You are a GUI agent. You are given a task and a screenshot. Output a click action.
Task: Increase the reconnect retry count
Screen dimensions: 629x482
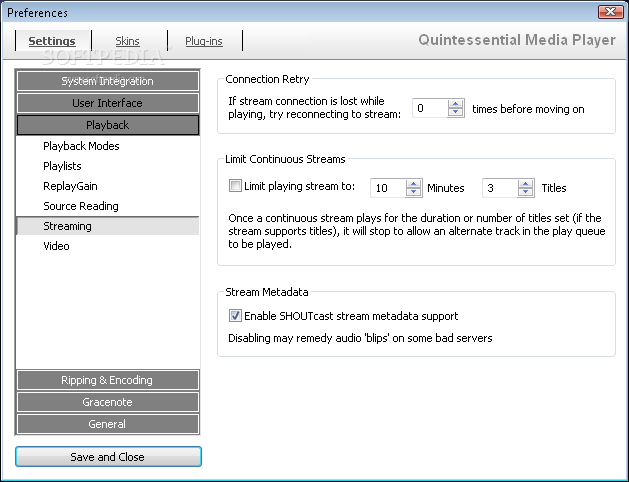(455, 104)
